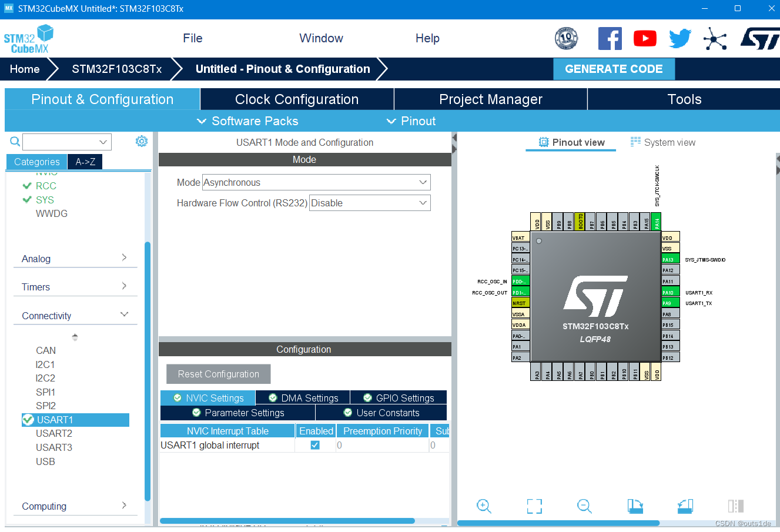Open the Twitter link icon
The image size is (780, 532).
point(680,38)
